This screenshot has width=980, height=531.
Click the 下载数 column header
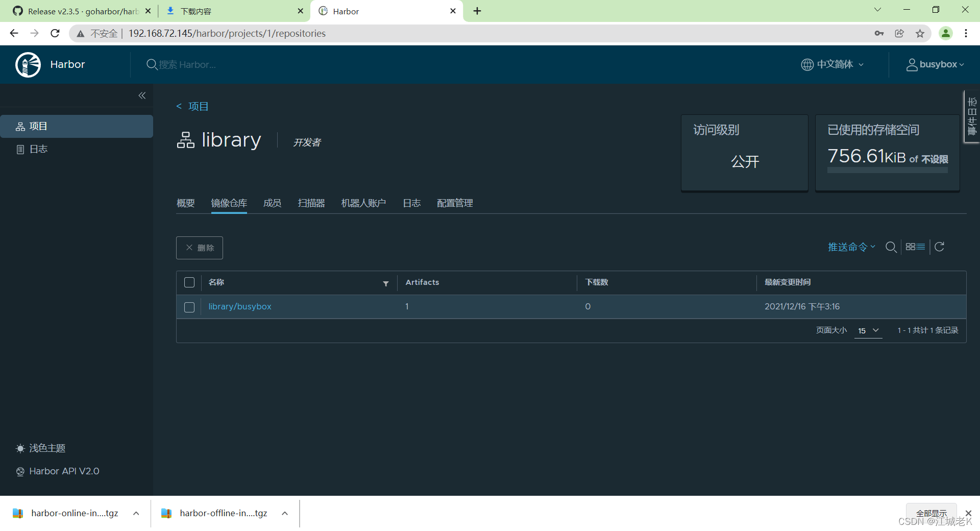tap(597, 282)
